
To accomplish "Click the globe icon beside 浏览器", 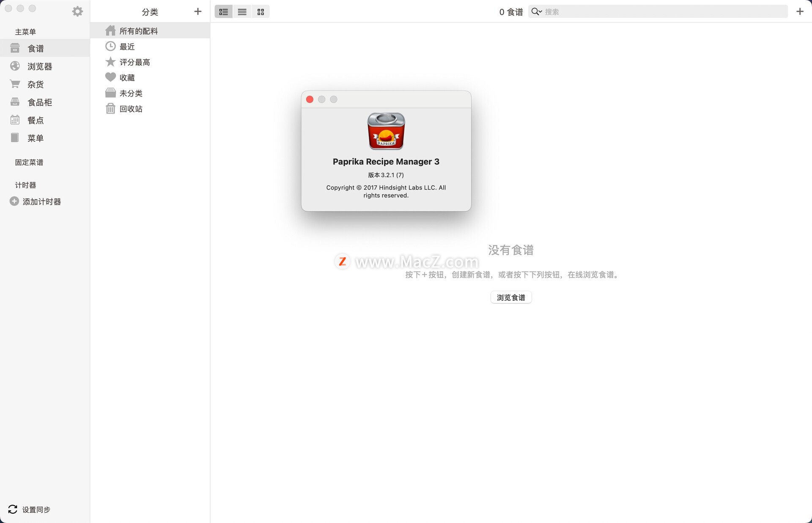I will [15, 66].
